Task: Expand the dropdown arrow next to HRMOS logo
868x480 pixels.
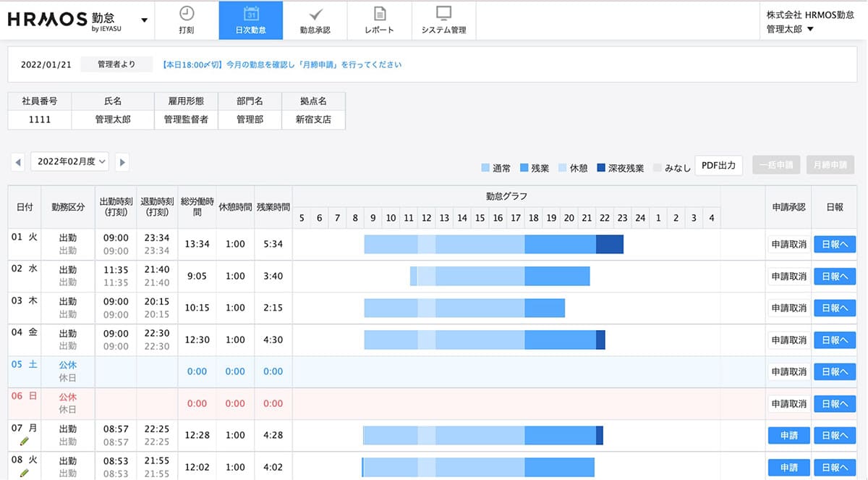Action: tap(143, 20)
